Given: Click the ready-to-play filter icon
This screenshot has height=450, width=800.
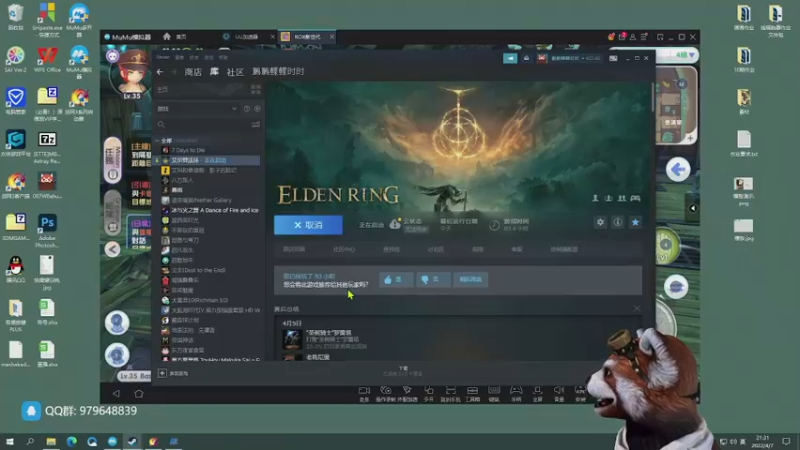Looking at the screenshot, I should pyautogui.click(x=257, y=109).
